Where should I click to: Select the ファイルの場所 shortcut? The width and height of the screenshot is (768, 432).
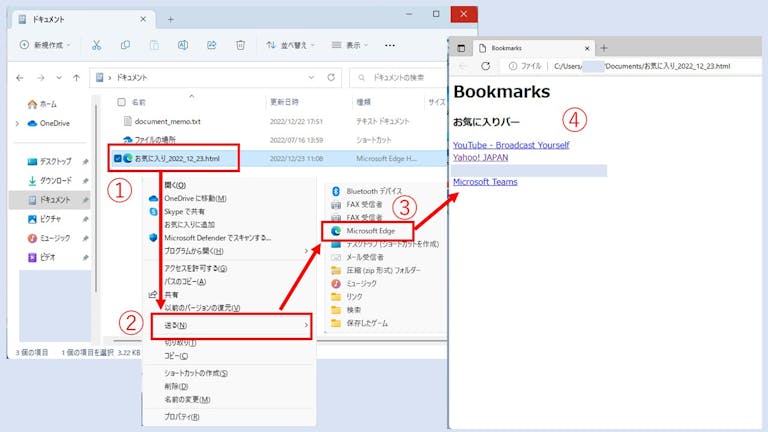tap(155, 140)
